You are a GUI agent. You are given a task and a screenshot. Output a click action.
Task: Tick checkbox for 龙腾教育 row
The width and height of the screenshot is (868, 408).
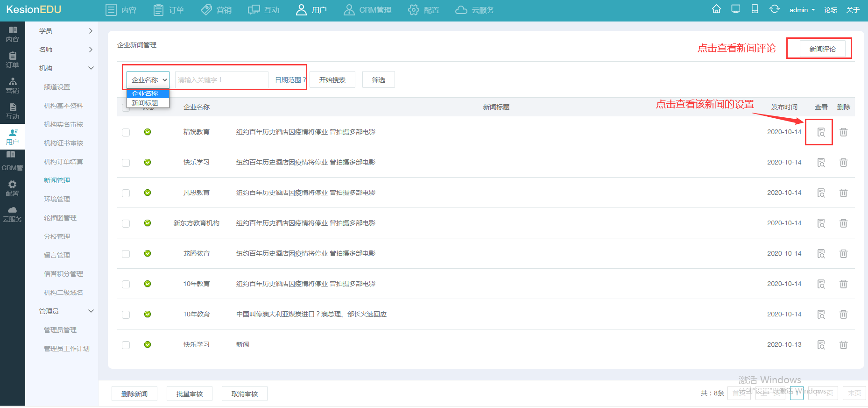(x=126, y=254)
